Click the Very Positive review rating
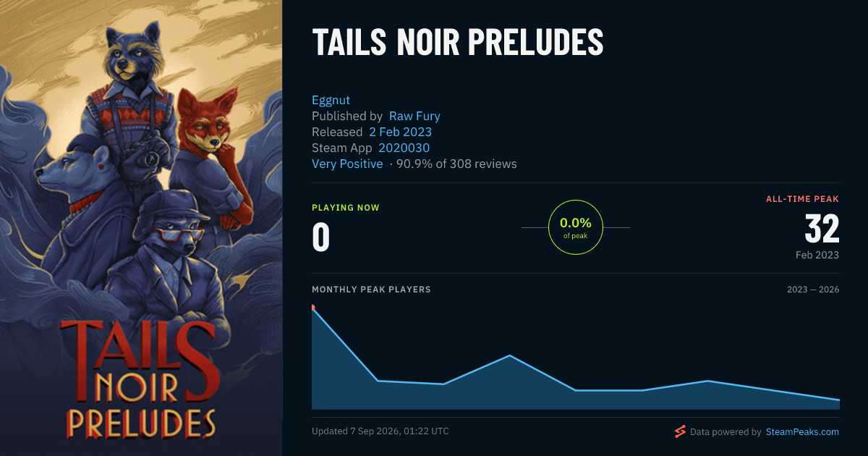The image size is (868, 456). [x=347, y=164]
